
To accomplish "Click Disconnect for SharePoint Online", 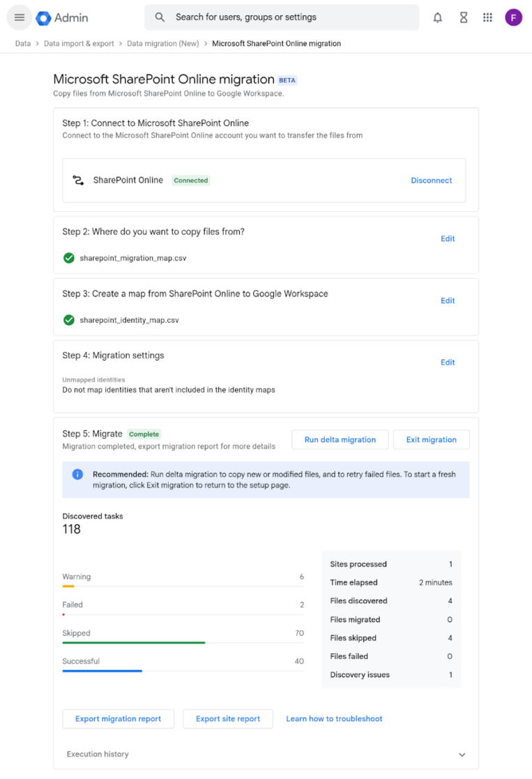I will point(431,181).
